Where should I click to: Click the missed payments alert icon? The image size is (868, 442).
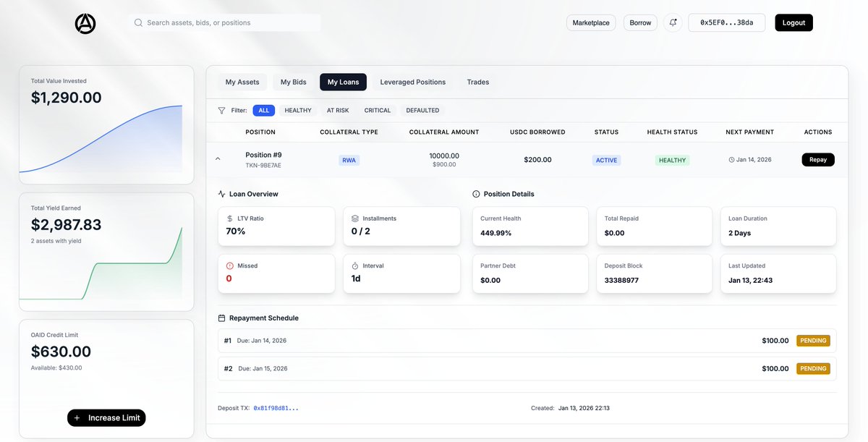(x=231, y=265)
